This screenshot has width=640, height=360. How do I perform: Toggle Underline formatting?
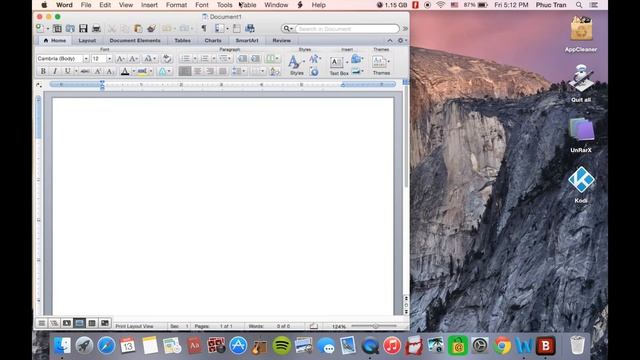click(x=67, y=71)
